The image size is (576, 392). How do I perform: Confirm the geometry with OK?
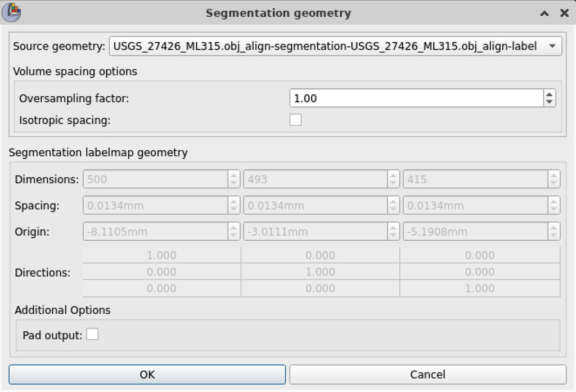147,374
